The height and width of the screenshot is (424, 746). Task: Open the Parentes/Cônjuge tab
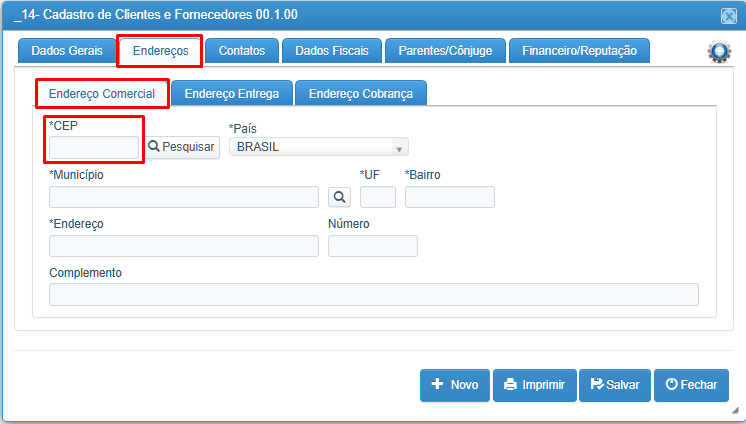(x=445, y=51)
